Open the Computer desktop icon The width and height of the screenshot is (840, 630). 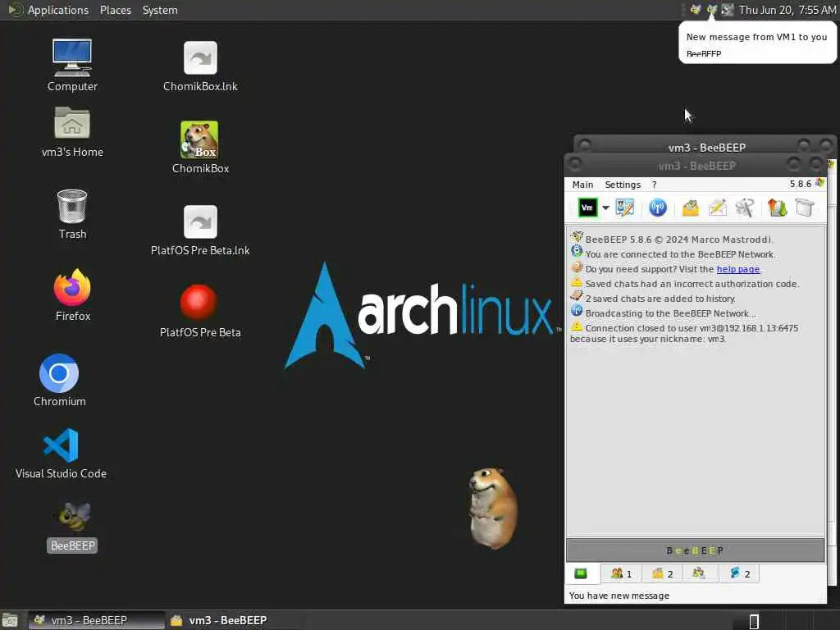(72, 65)
